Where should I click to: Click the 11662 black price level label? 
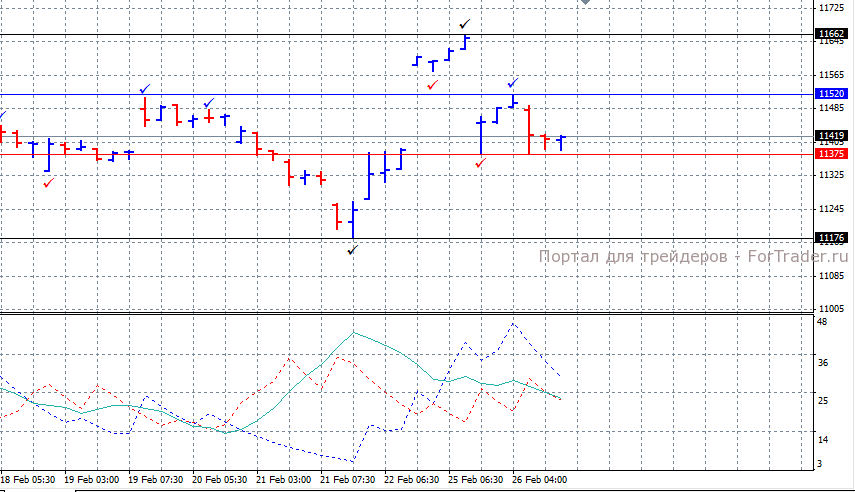tap(832, 34)
